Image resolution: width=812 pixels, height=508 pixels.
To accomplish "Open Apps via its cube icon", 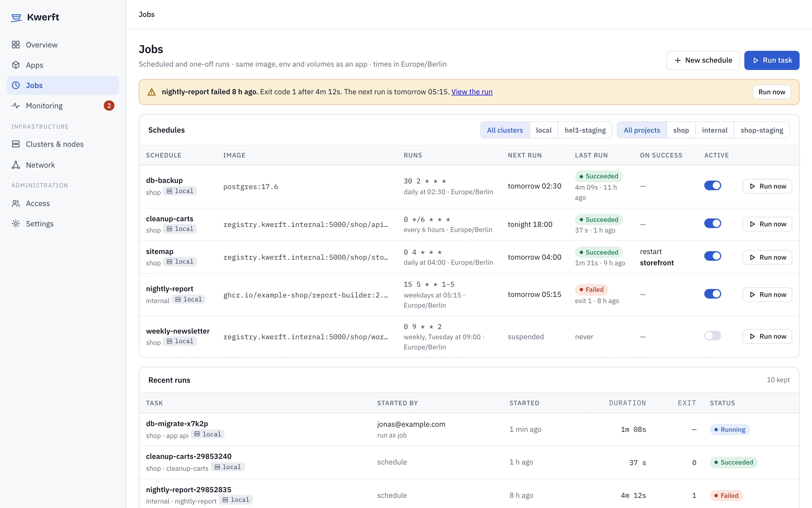I will pyautogui.click(x=16, y=65).
